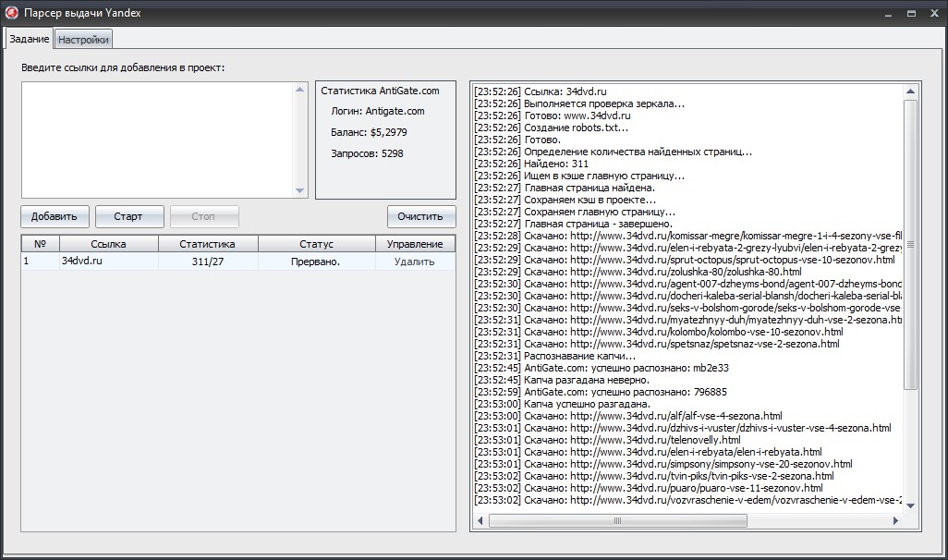Click log line 'Найдено: 311'
Screen dimensions: 948x560
point(531,164)
